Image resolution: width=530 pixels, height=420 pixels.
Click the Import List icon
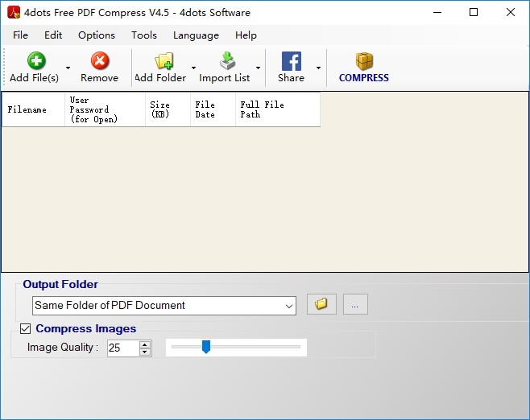pyautogui.click(x=227, y=61)
